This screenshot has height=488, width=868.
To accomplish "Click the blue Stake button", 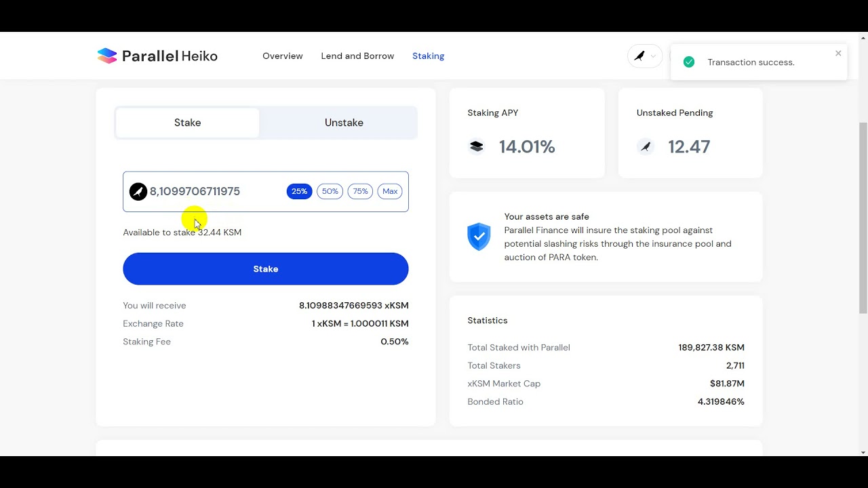I will [266, 269].
